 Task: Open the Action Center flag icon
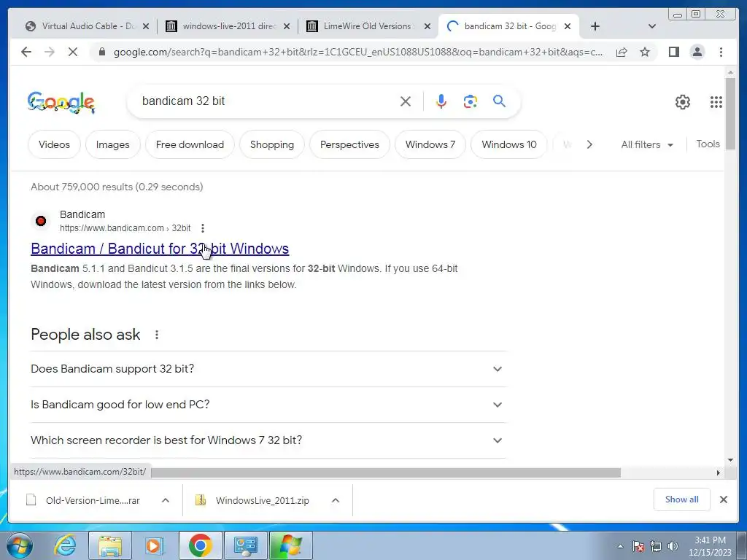tap(638, 546)
